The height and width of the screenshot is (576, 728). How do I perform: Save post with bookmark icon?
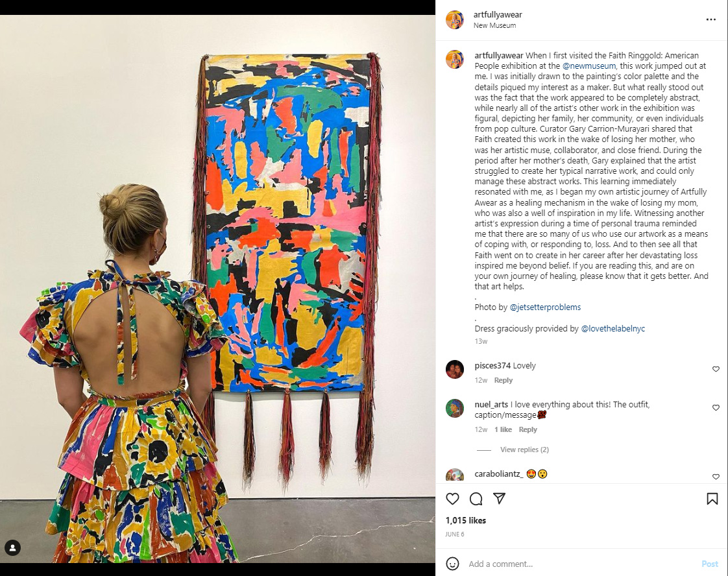pos(712,499)
